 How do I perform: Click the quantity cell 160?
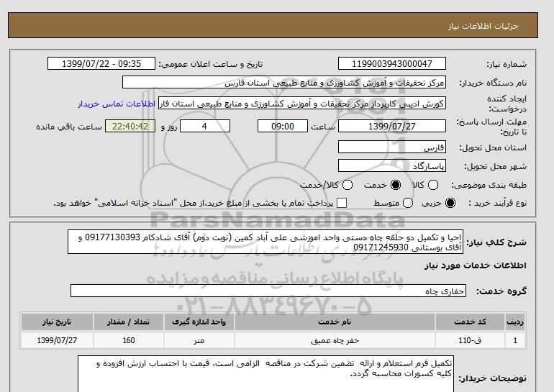129,340
